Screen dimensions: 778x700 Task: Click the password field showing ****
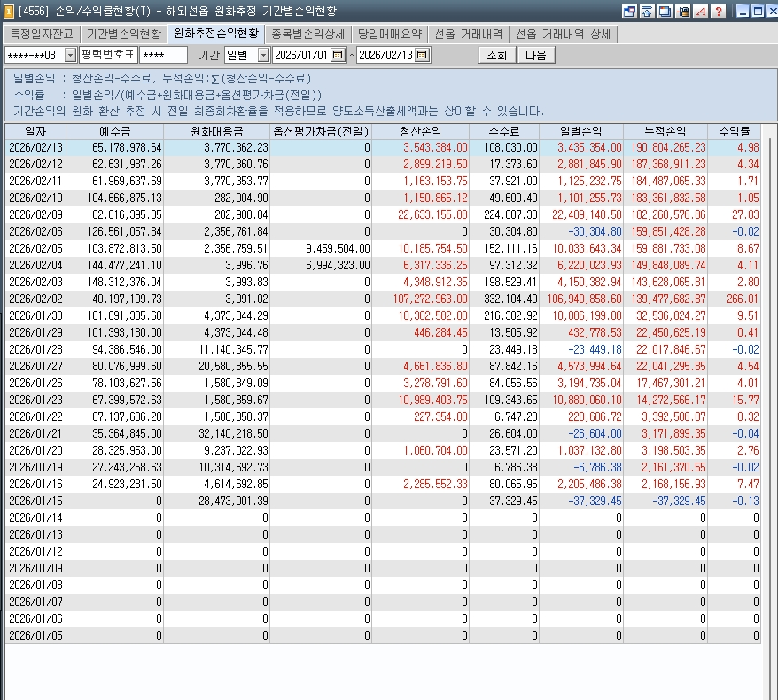tap(163, 55)
